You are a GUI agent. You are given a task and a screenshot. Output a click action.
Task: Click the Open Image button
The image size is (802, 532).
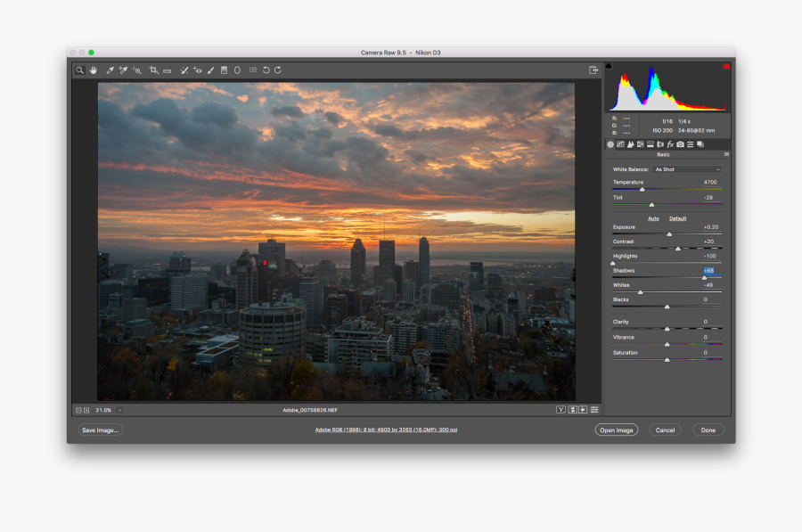pyautogui.click(x=617, y=430)
